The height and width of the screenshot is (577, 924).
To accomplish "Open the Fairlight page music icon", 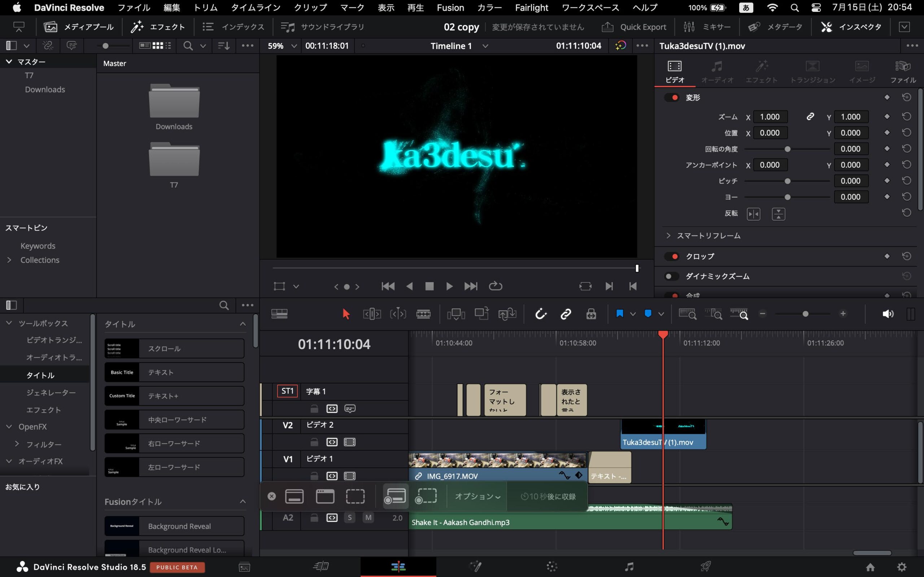I will (629, 566).
